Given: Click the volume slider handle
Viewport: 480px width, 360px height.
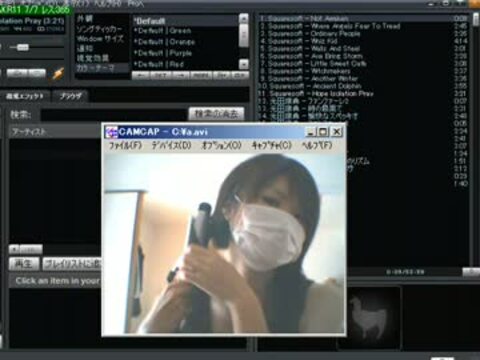Looking at the screenshot, I should click(22, 47).
